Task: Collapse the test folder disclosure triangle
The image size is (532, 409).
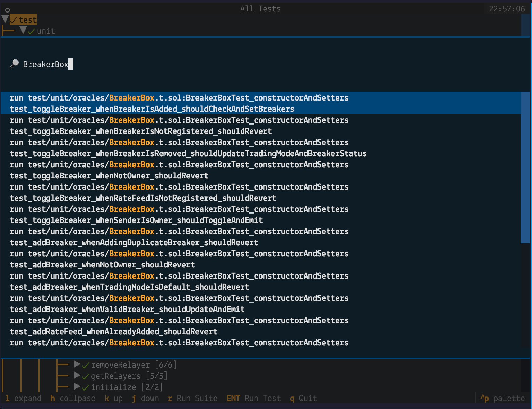Action: (x=5, y=19)
